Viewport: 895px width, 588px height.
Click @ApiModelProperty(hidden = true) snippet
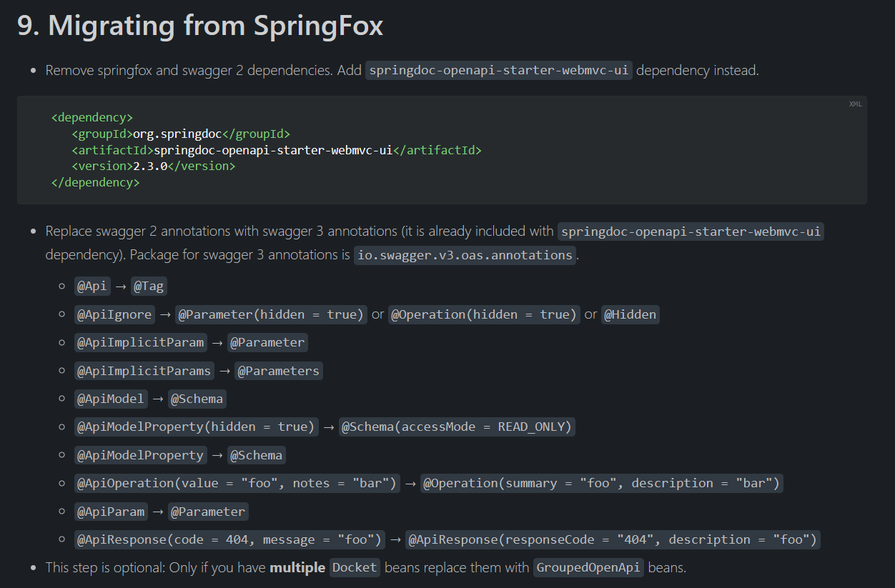(196, 427)
